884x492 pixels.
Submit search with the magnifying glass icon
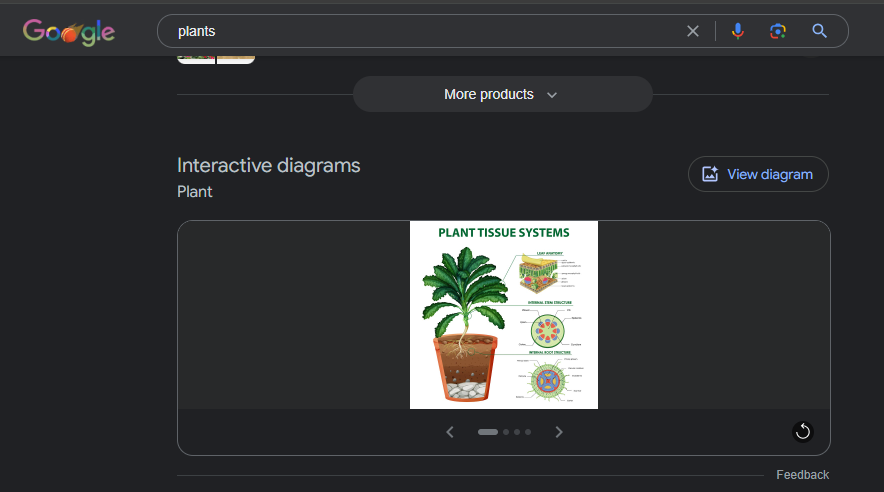tap(819, 31)
